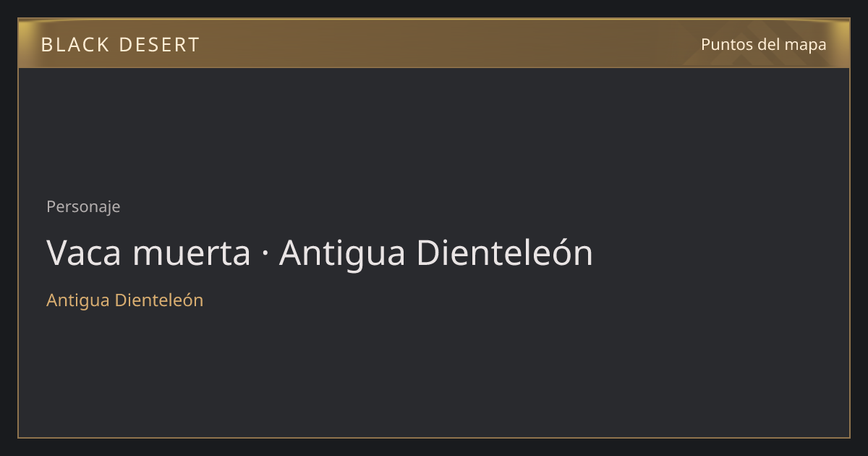Screen dimensions: 868x456
Task: Click the gold header banner background
Action: (x=434, y=43)
